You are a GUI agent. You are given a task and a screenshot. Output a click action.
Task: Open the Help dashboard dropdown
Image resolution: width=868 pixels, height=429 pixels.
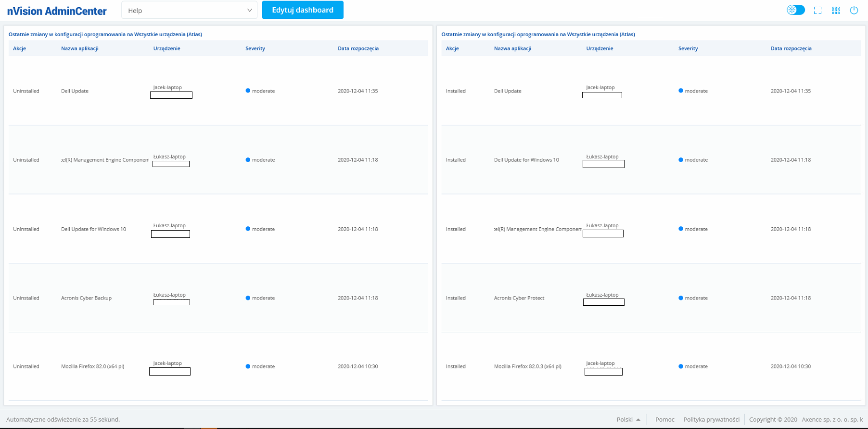click(189, 10)
